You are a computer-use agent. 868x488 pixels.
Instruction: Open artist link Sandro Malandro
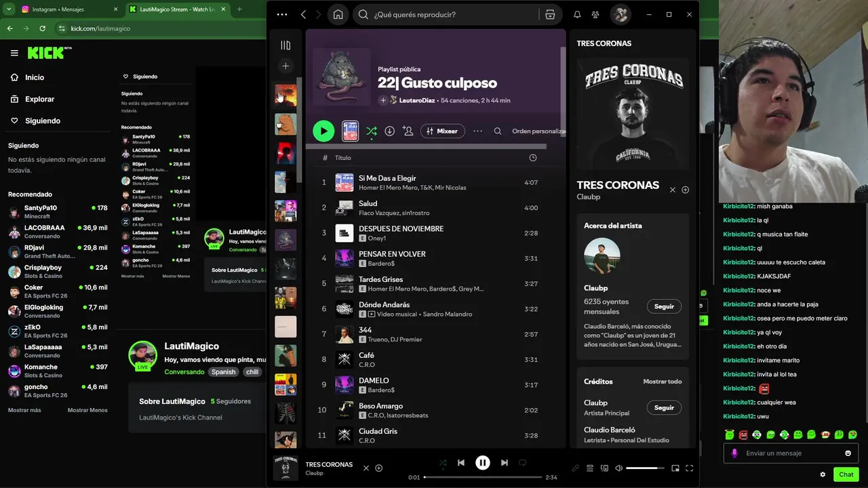pos(447,314)
